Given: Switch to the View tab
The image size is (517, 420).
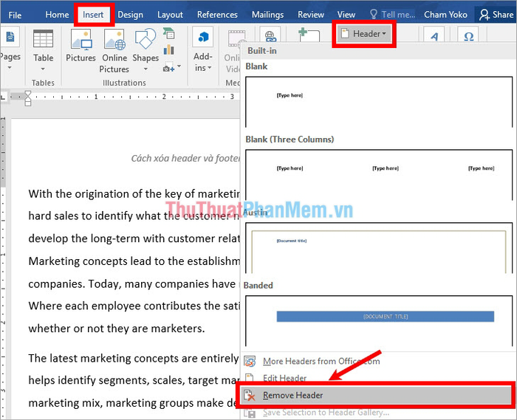Looking at the screenshot, I should click(346, 15).
